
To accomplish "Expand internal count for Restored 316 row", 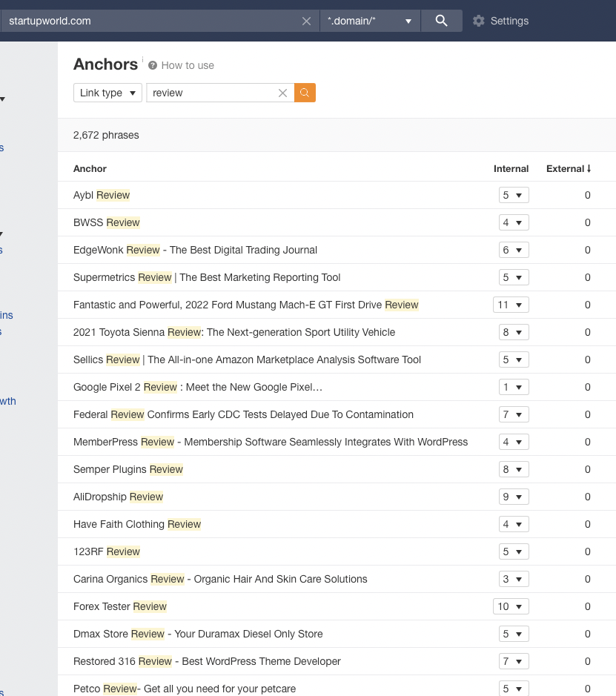I will [x=514, y=661].
